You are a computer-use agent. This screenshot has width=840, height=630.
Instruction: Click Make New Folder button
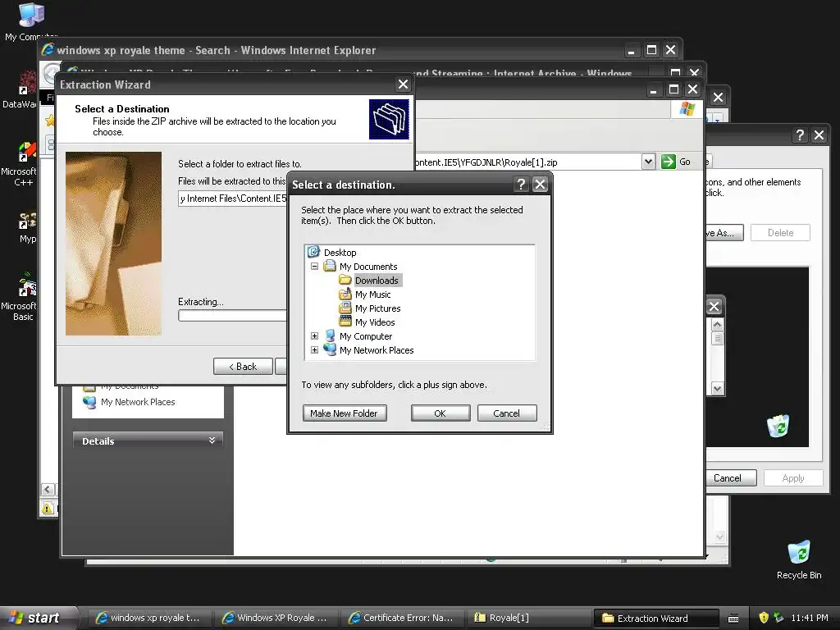[x=344, y=413]
